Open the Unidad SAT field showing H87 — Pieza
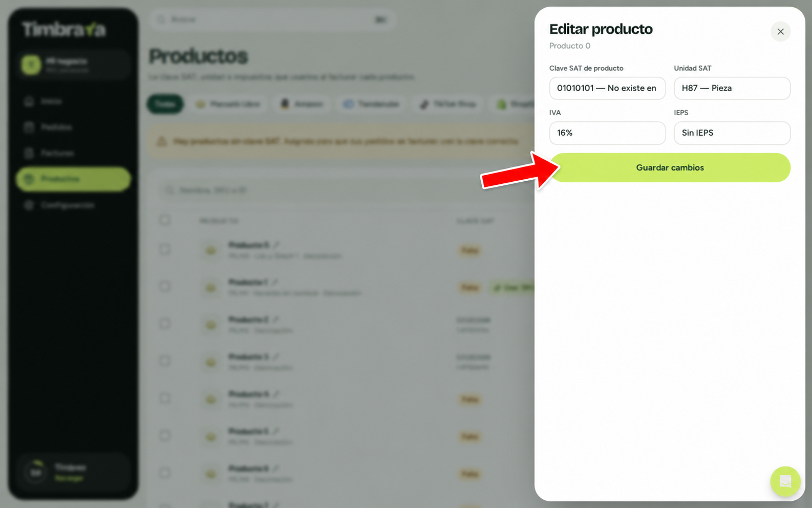 [732, 88]
